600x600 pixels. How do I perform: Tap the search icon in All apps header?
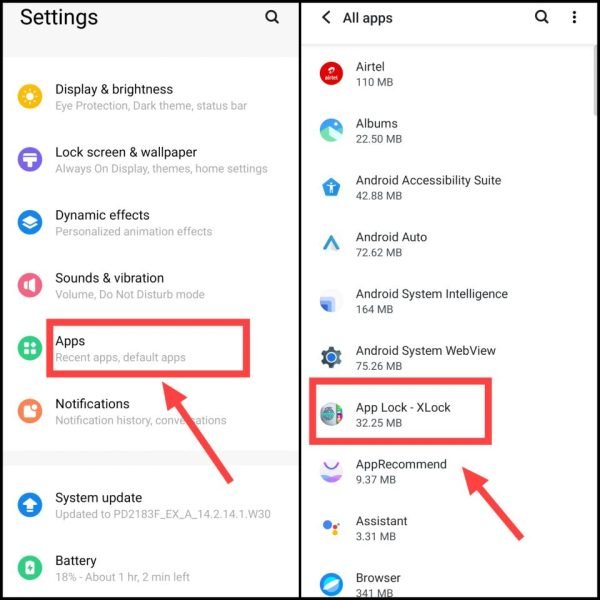coord(541,17)
